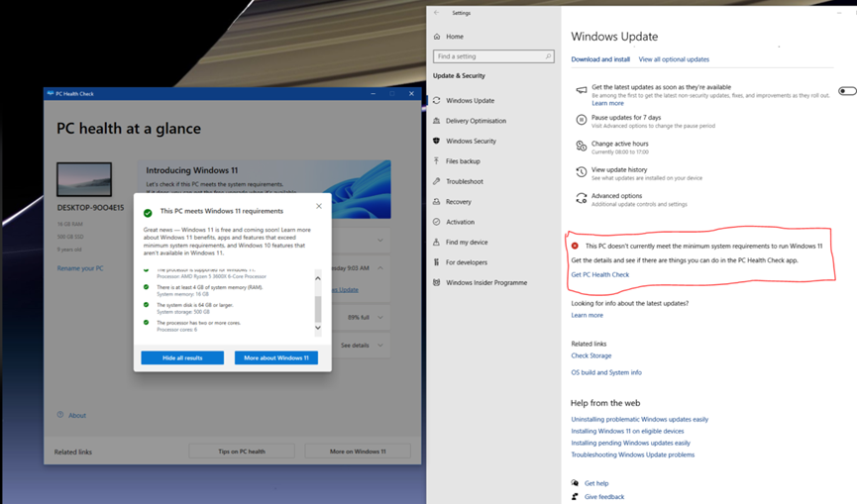The width and height of the screenshot is (857, 504).
Task: Click Rename your PC link
Action: pos(80,268)
